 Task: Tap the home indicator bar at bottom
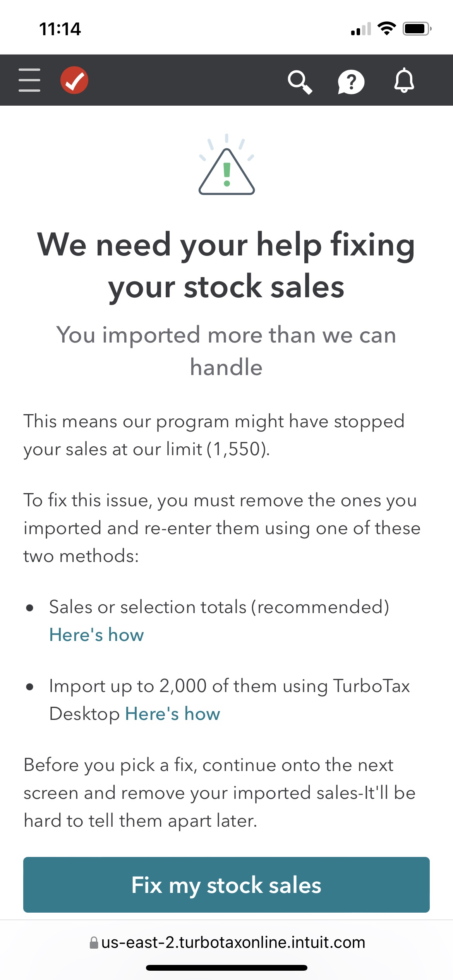tap(226, 968)
